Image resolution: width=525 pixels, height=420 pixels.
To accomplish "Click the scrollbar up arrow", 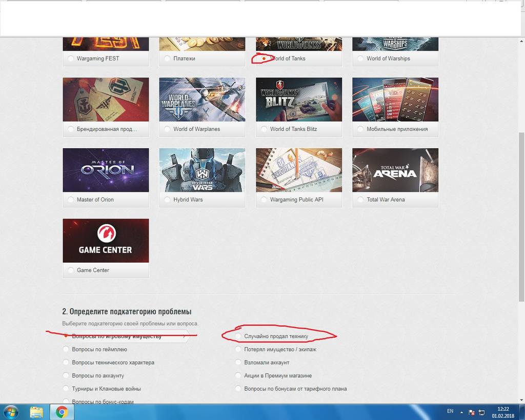I will pyautogui.click(x=521, y=41).
